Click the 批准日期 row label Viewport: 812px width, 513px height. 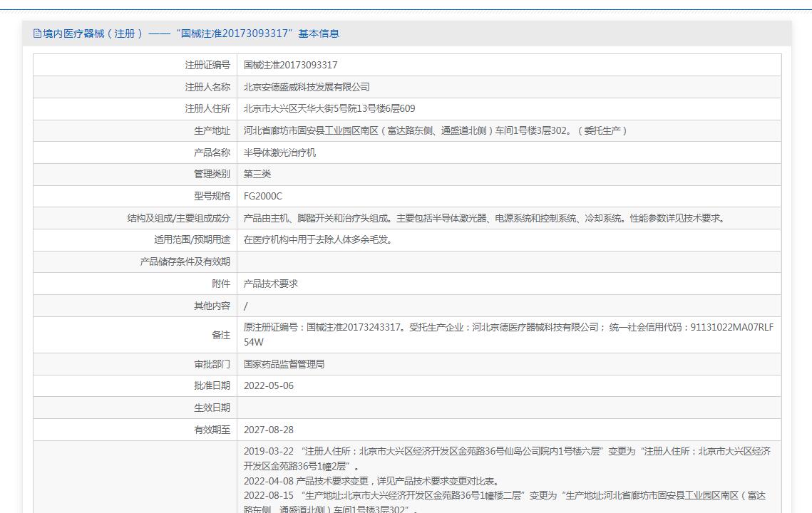tap(212, 386)
